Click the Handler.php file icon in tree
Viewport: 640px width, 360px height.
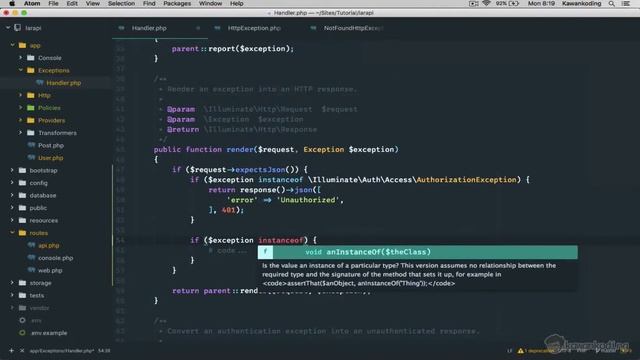[x=40, y=82]
